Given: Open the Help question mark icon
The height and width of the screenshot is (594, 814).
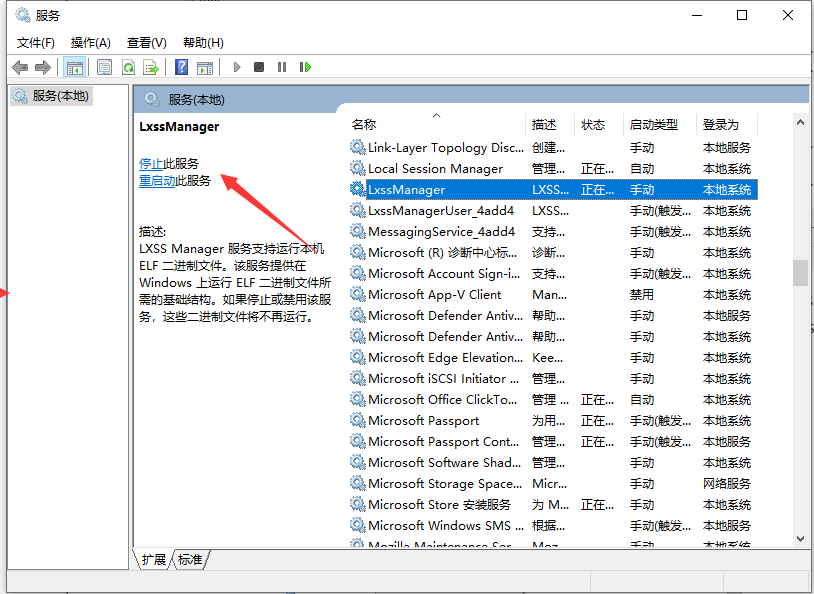Looking at the screenshot, I should [181, 67].
